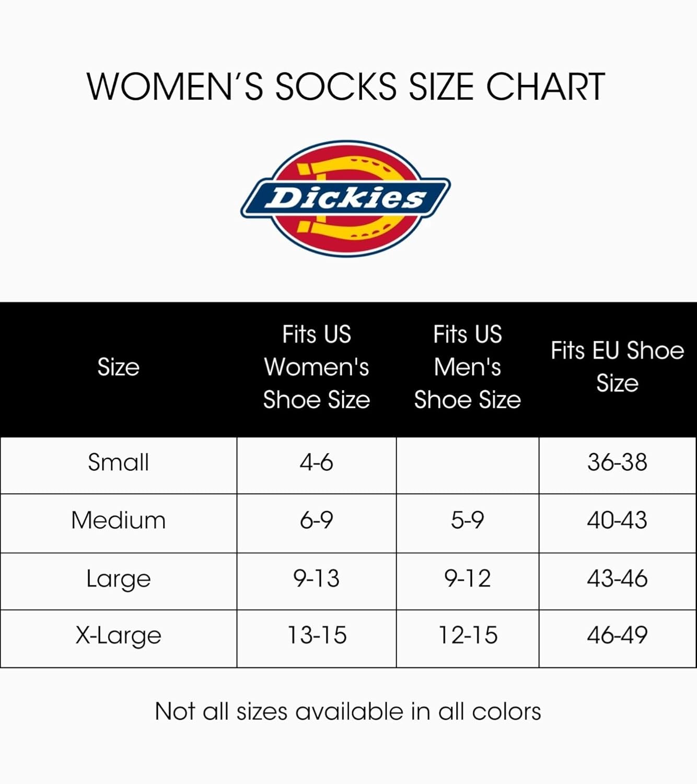Screen dimensions: 697x784
Task: Click the Fits US Men's Shoe Size header
Action: tap(468, 367)
